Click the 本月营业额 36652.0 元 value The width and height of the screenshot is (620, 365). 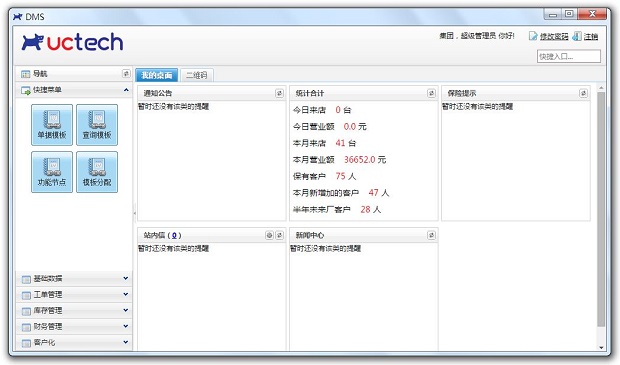coord(359,160)
